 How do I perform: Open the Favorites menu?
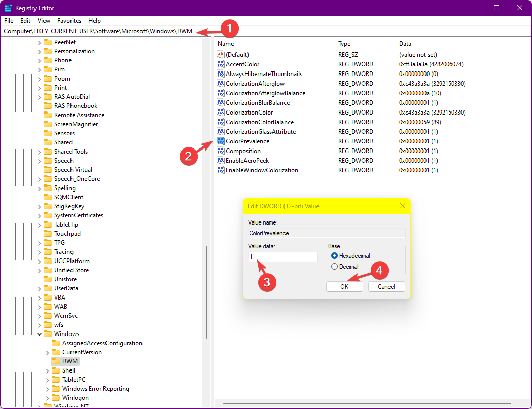69,21
